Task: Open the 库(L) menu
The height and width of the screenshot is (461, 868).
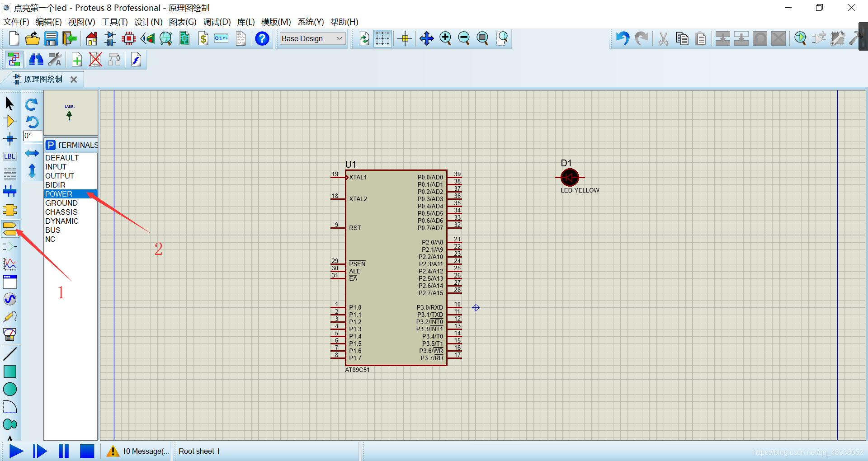Action: tap(246, 22)
